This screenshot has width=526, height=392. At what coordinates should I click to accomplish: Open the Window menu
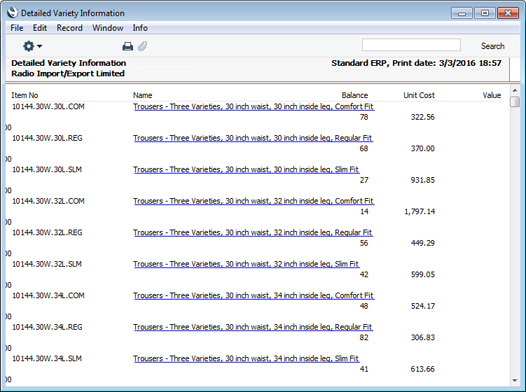[x=108, y=28]
